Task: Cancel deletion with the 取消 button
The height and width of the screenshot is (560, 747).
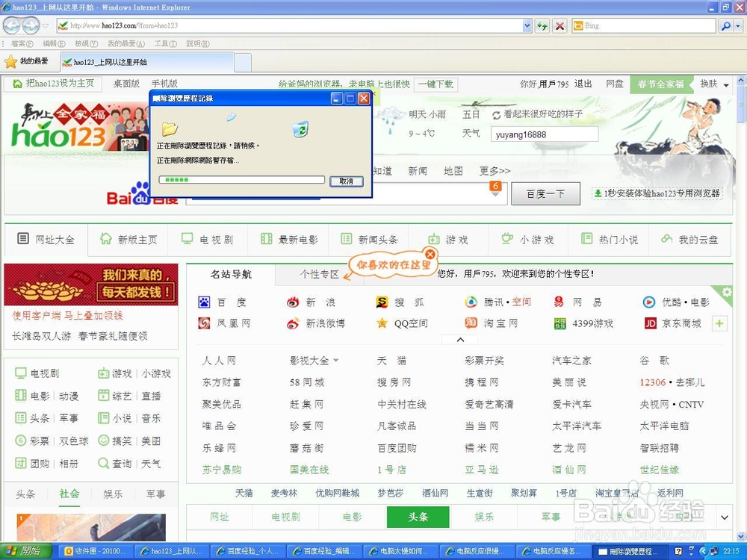Action: click(347, 181)
